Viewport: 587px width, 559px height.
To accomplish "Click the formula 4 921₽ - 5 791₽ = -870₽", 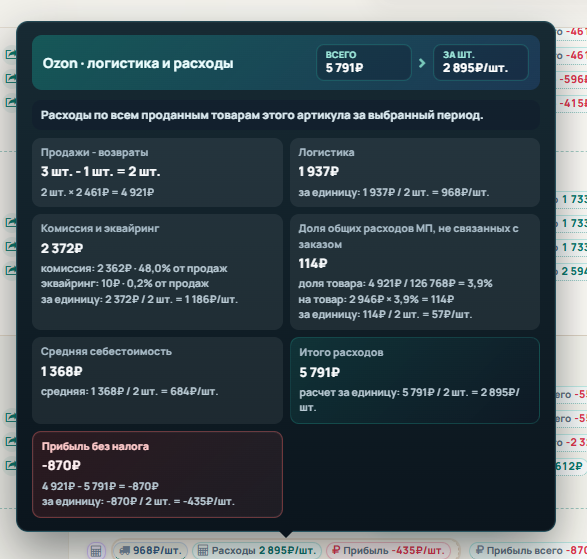I will pyautogui.click(x=100, y=486).
